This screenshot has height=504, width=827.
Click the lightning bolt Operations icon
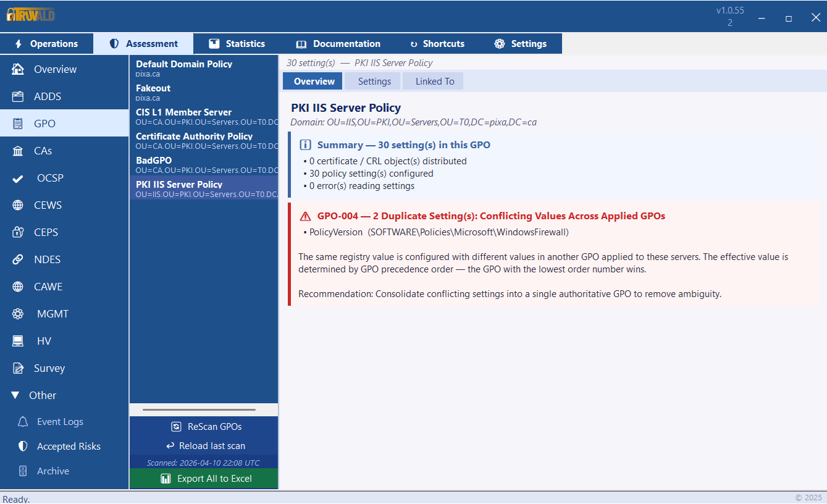[x=19, y=44]
